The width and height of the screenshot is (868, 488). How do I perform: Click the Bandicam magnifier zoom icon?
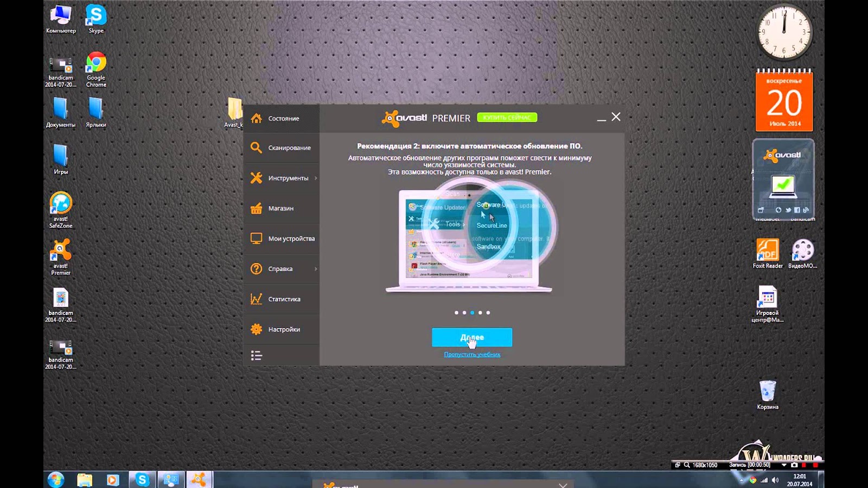click(687, 465)
